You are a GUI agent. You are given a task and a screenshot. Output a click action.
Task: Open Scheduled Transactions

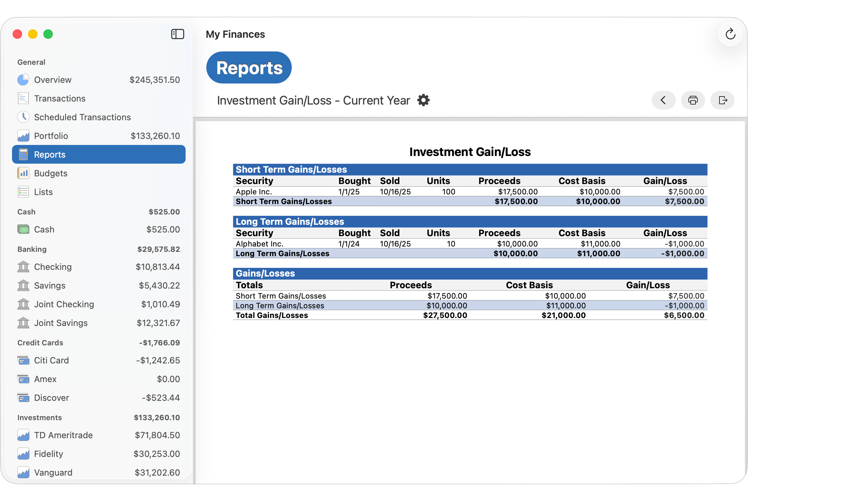pos(82,117)
